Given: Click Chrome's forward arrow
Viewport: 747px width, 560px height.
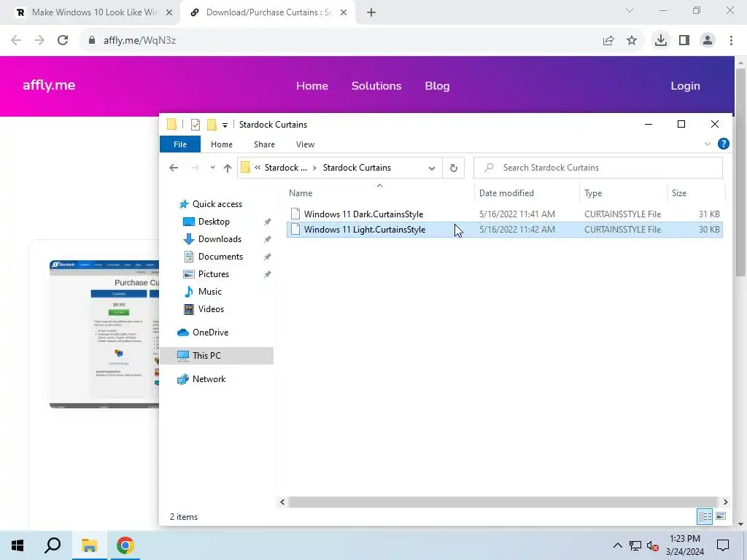Looking at the screenshot, I should click(39, 41).
